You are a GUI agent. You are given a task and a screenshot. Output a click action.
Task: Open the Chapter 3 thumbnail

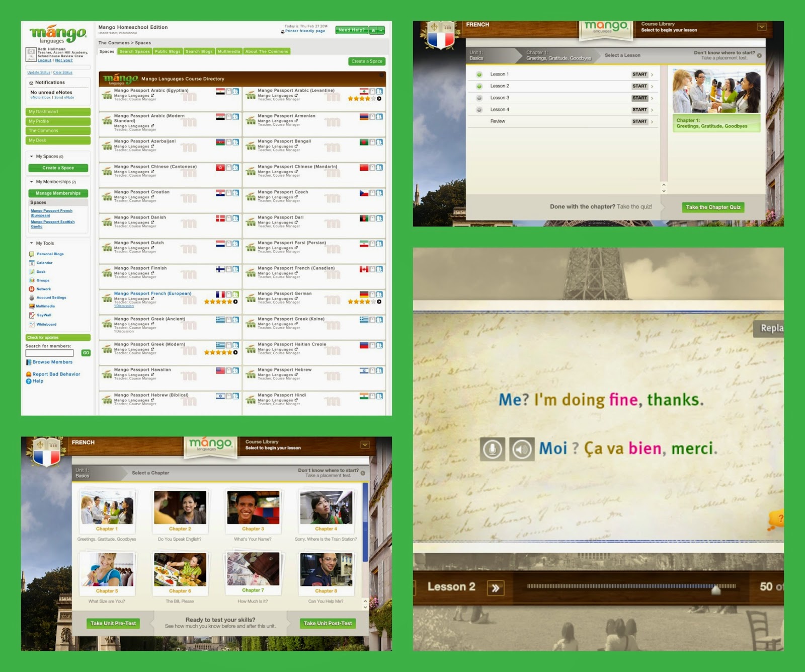click(x=253, y=508)
